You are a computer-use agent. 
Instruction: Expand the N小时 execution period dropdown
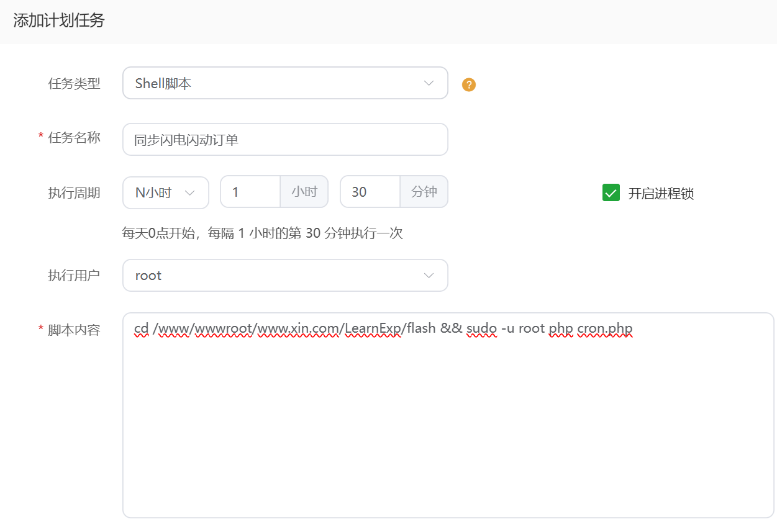tap(166, 192)
